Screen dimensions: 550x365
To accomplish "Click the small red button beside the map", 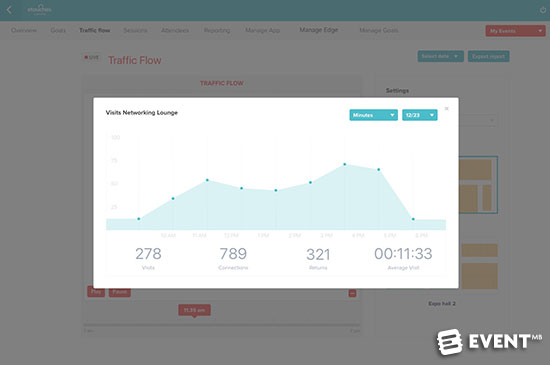I will (x=353, y=293).
